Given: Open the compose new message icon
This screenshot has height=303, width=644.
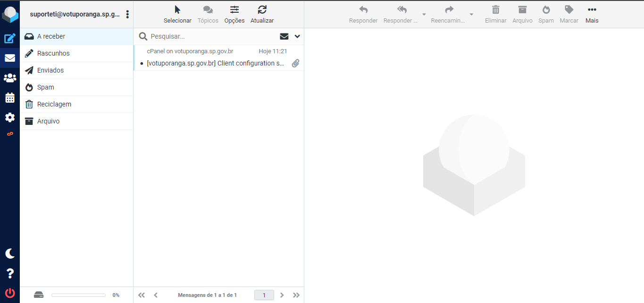Looking at the screenshot, I should pos(10,39).
